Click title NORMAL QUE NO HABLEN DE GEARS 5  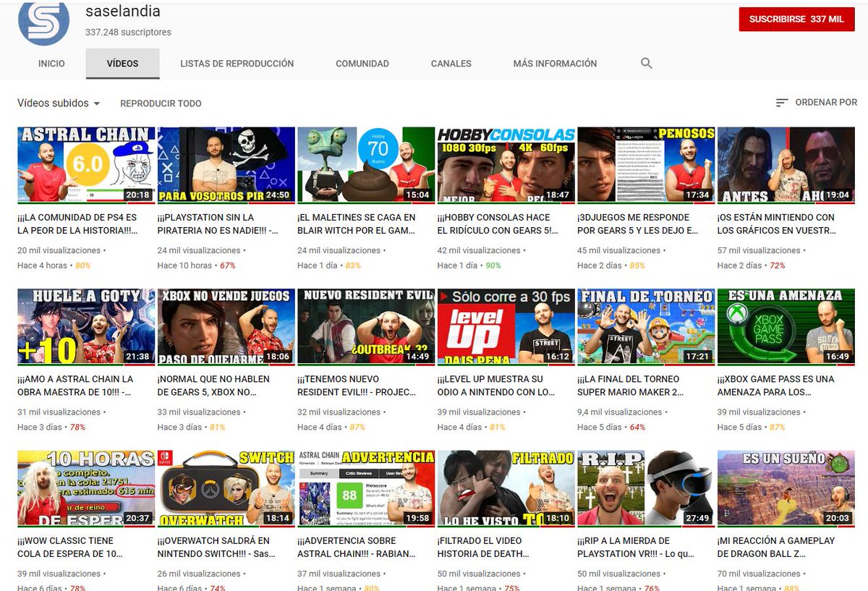(214, 386)
